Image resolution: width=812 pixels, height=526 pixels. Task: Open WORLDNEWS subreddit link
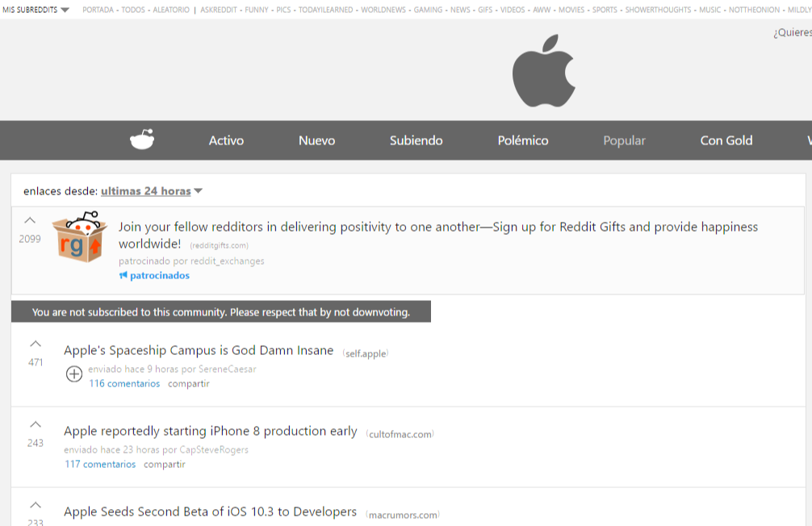(383, 10)
